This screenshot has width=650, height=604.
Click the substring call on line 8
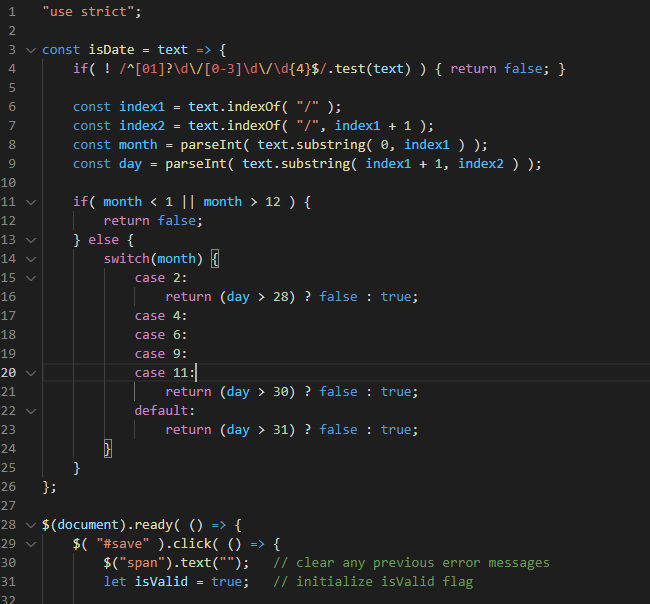tap(331, 145)
